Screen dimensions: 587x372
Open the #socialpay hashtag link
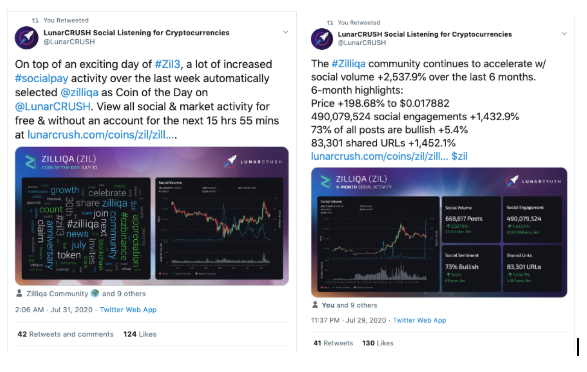42,78
